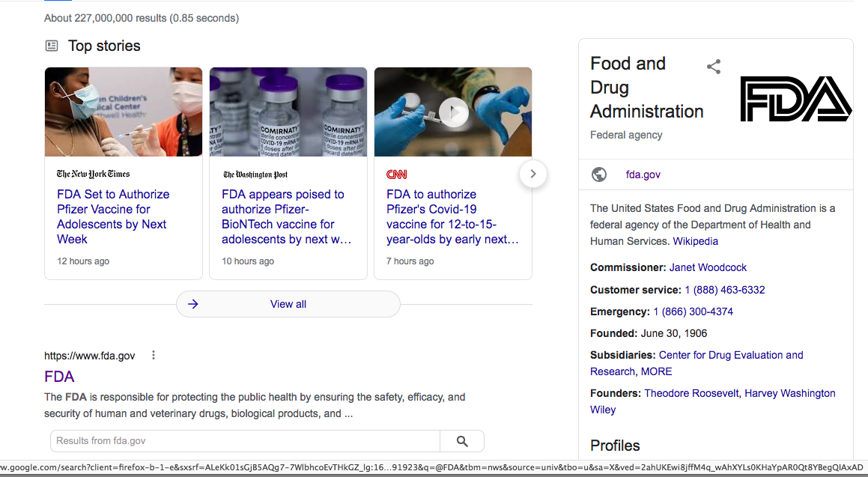This screenshot has height=477, width=868.
Task: Open the Theodore Roosevelt founder link
Action: 691,393
